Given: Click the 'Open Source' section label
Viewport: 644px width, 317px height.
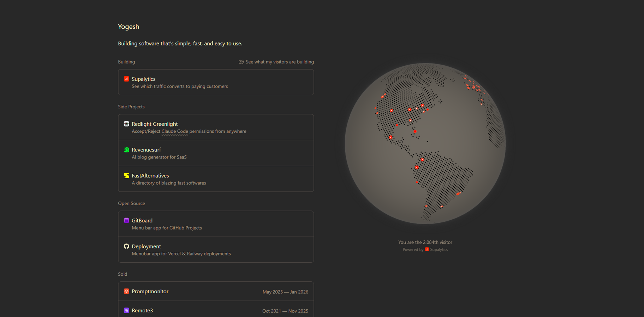Looking at the screenshot, I should click(131, 203).
